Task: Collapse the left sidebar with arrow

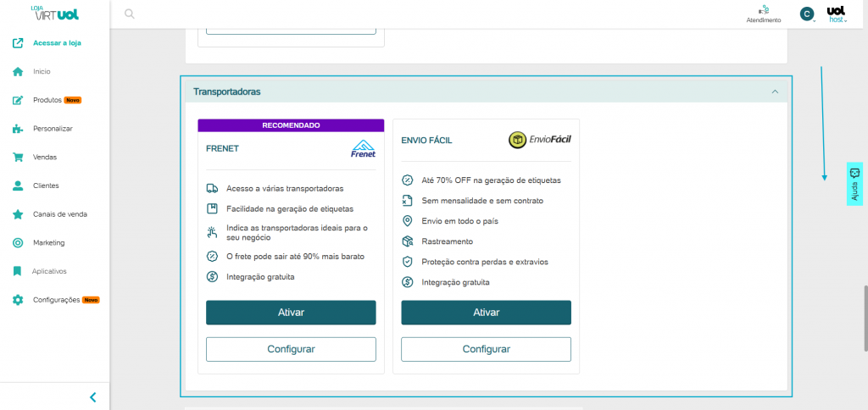Action: pos(92,396)
